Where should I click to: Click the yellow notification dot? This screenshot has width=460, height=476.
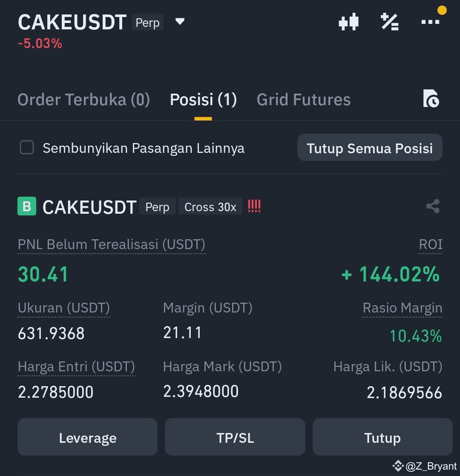442,10
